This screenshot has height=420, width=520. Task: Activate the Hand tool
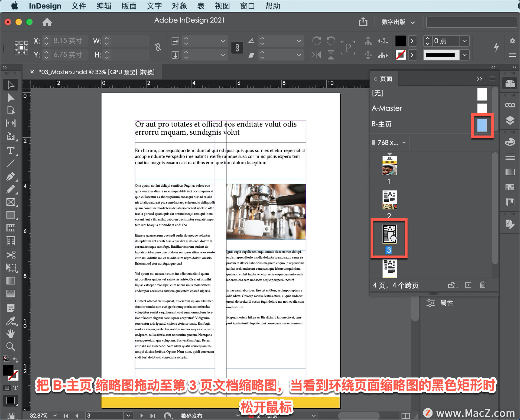(11, 334)
